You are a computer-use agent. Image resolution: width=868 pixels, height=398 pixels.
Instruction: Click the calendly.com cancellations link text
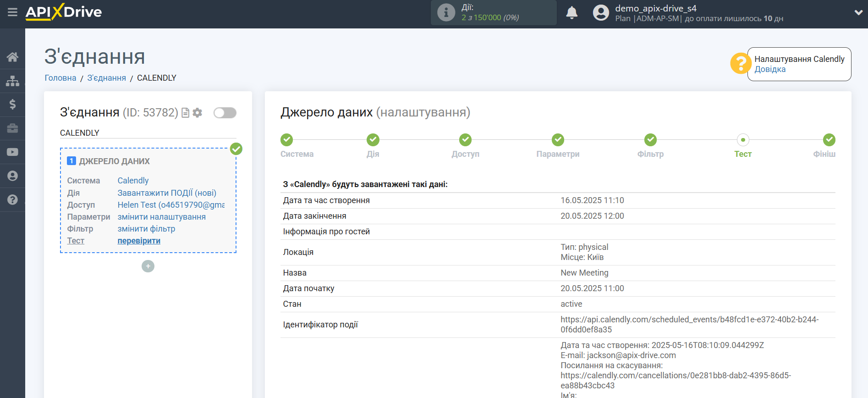tap(676, 381)
